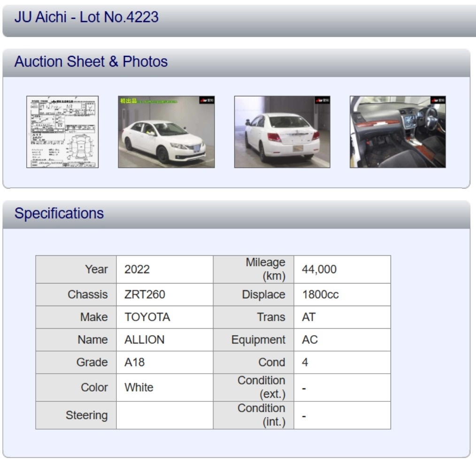Select the TOYOTA make cell
Viewport: 476px width, 461px height.
[x=147, y=317]
